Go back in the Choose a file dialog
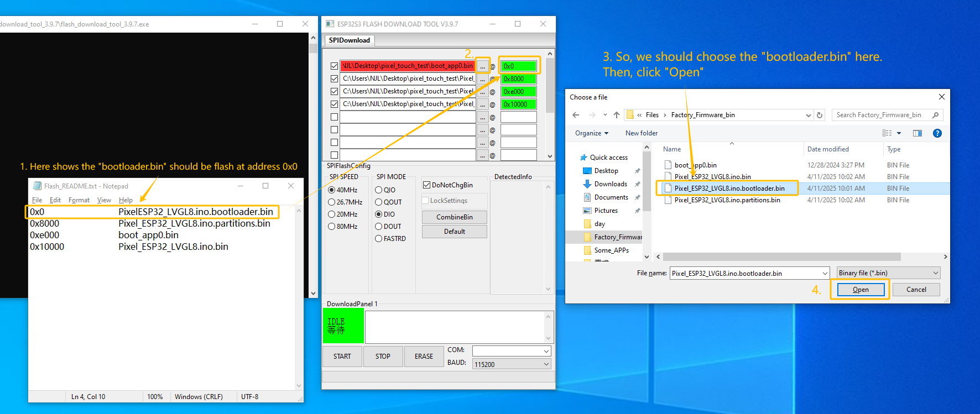This screenshot has width=980, height=414. [x=576, y=115]
